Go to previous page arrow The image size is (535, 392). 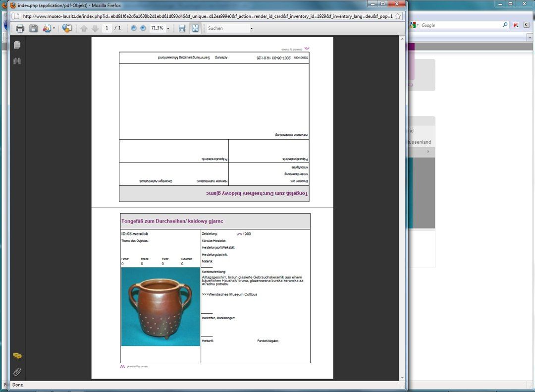point(84,29)
